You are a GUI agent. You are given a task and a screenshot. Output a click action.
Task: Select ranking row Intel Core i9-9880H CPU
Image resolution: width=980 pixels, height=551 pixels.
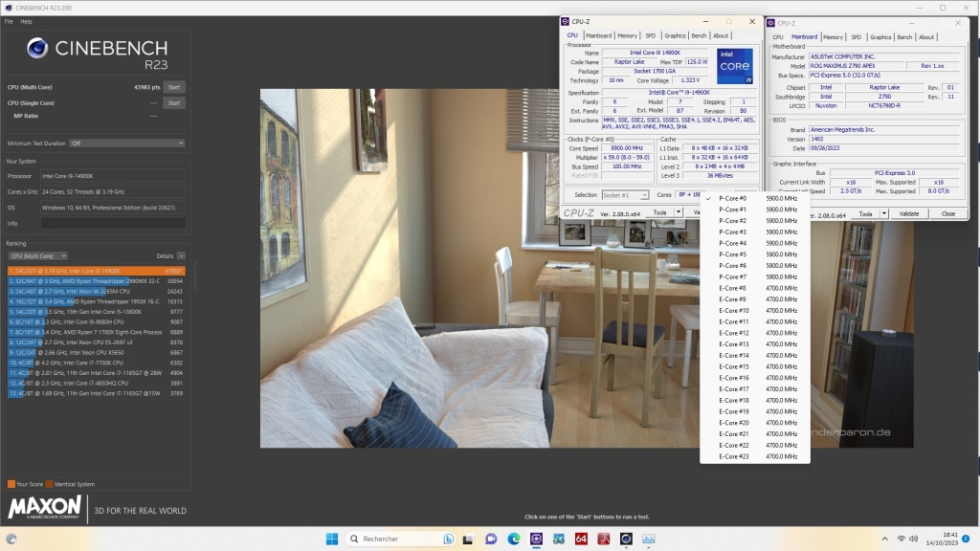[97, 321]
